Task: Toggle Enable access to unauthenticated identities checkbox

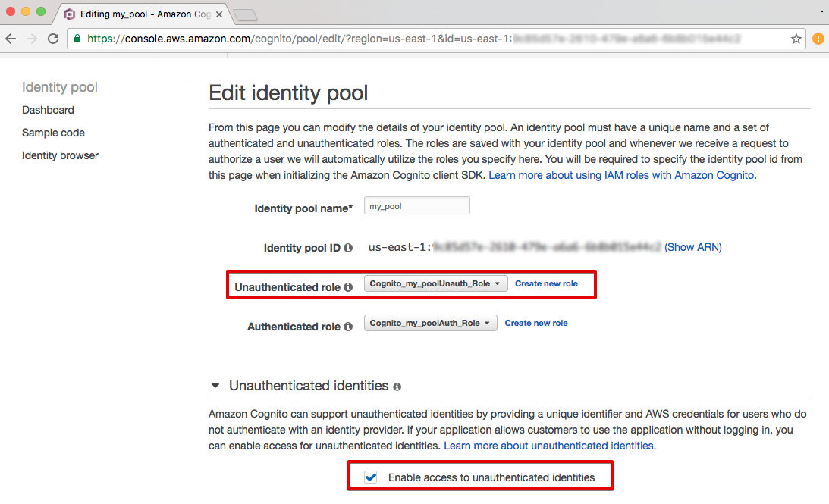Action: tap(371, 477)
